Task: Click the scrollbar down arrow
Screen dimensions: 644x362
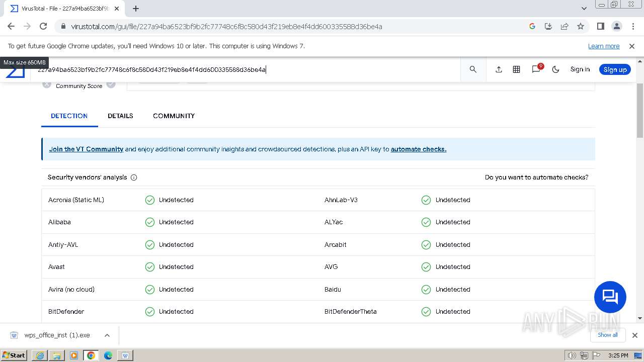Action: 640,318
